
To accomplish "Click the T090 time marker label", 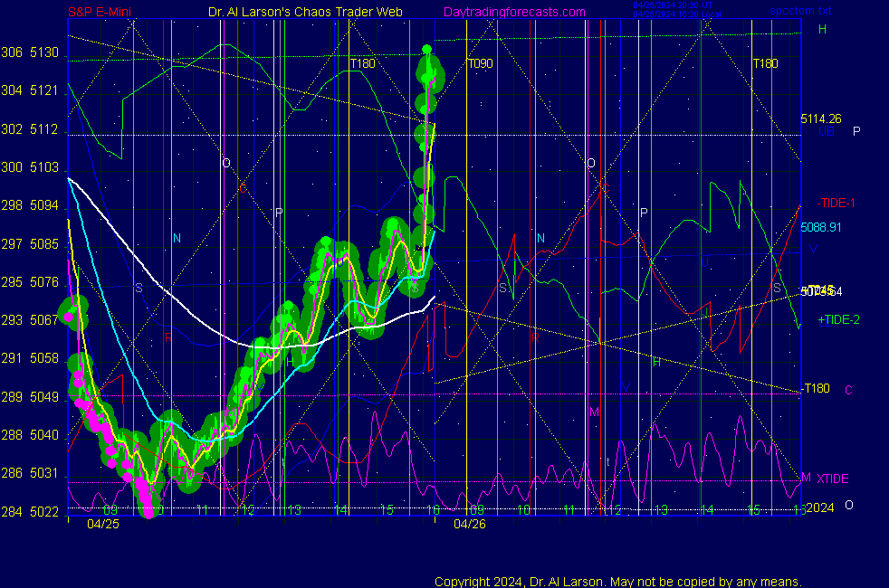I will (480, 63).
